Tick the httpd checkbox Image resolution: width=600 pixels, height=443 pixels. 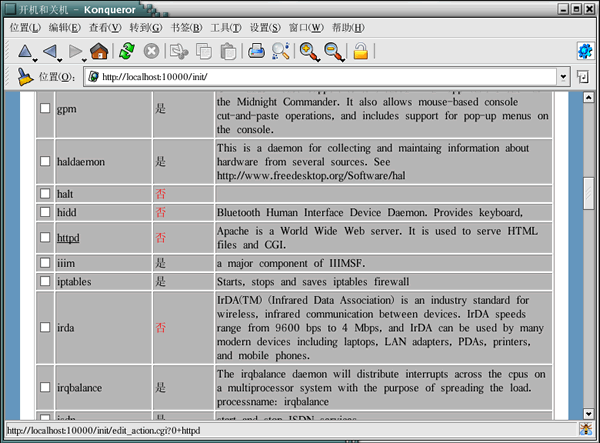45,237
